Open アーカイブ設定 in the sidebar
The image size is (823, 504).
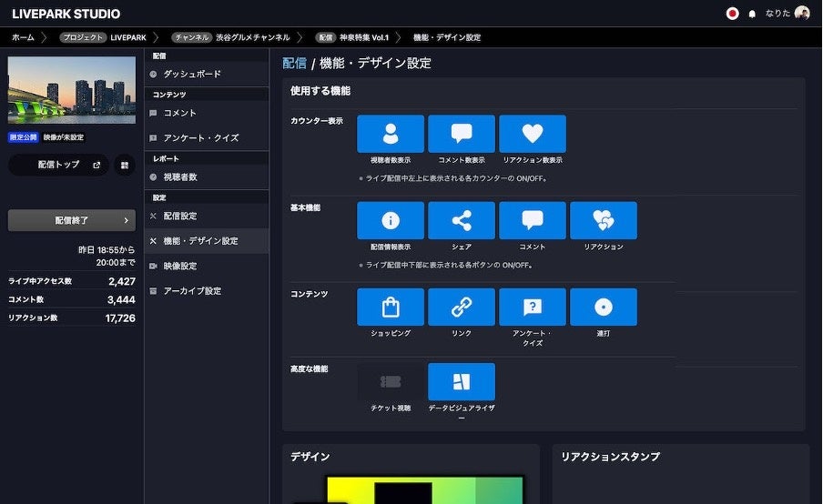point(207,290)
